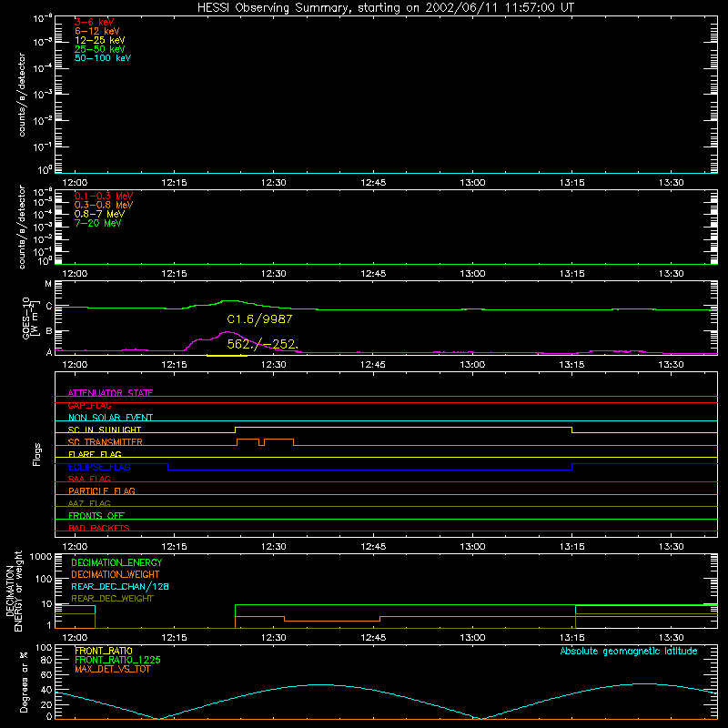Click the 7-20 MeV legend entry

[97, 223]
